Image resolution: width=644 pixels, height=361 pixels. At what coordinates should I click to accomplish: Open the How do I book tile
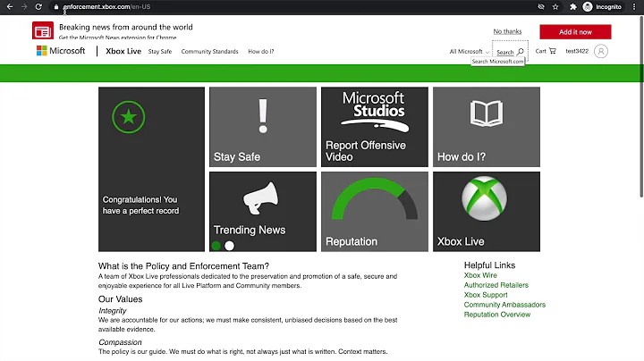click(486, 127)
